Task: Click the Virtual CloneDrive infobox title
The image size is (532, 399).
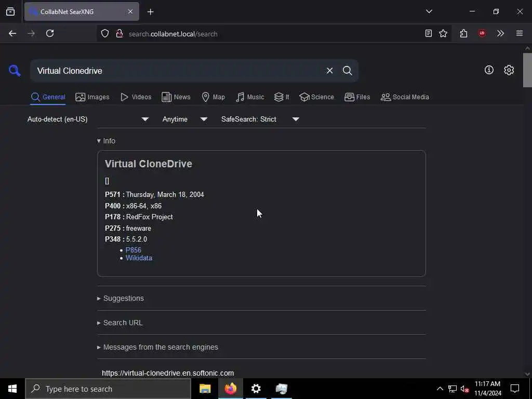Action: 148,164
